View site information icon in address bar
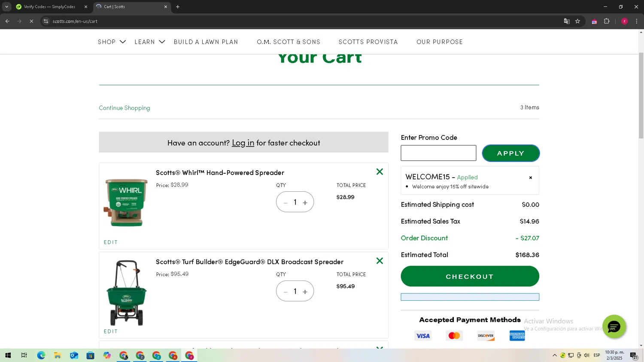Screen dimensions: 644x362 point(46,21)
